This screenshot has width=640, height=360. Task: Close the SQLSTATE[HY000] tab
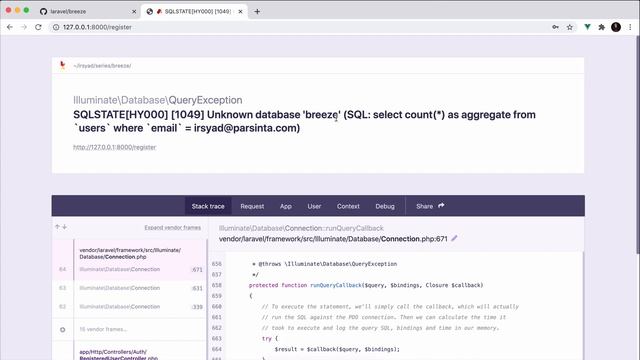click(x=240, y=11)
